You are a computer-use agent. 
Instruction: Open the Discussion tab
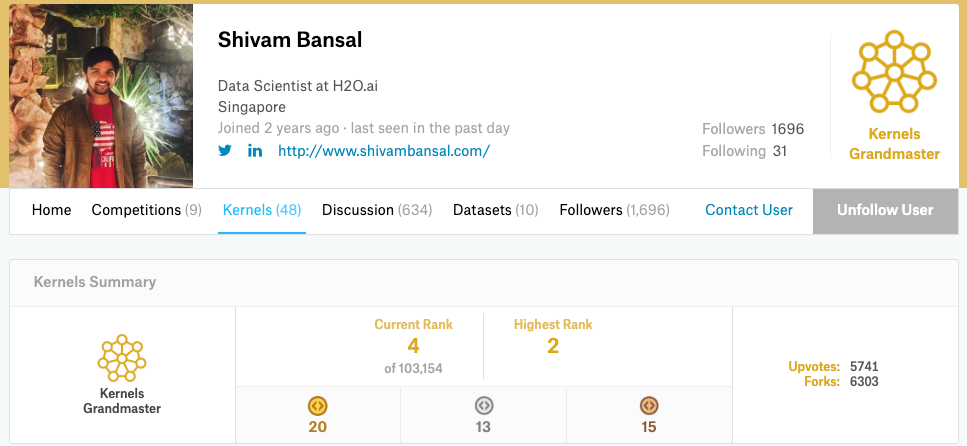[377, 210]
